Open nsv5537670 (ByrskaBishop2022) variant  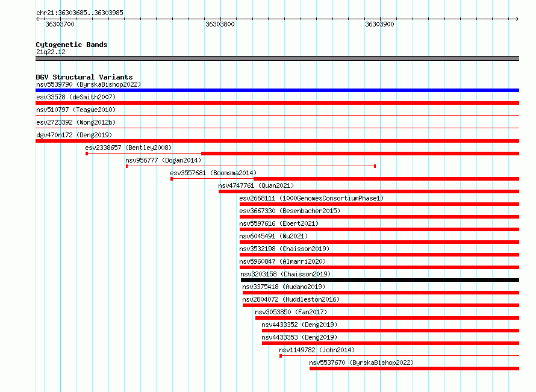(361, 362)
